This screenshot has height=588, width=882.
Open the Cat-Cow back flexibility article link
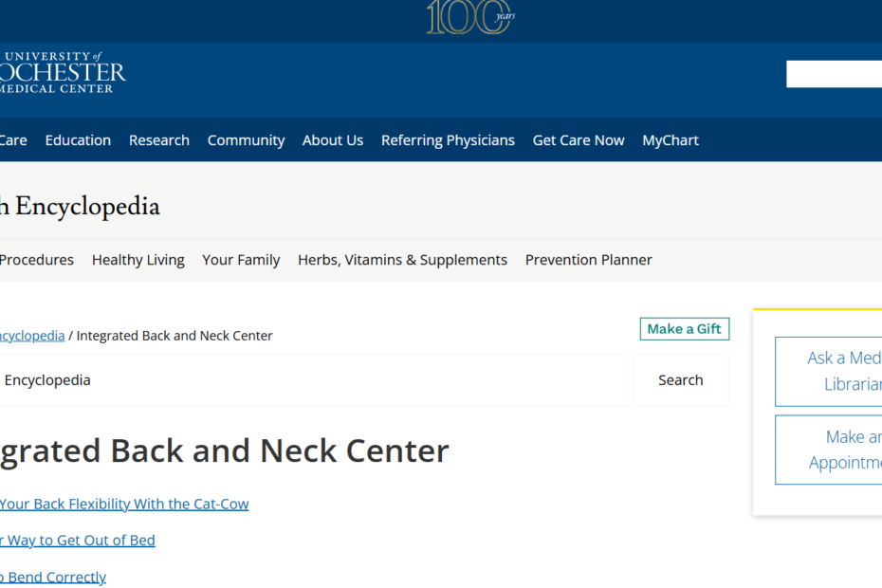[x=124, y=505]
